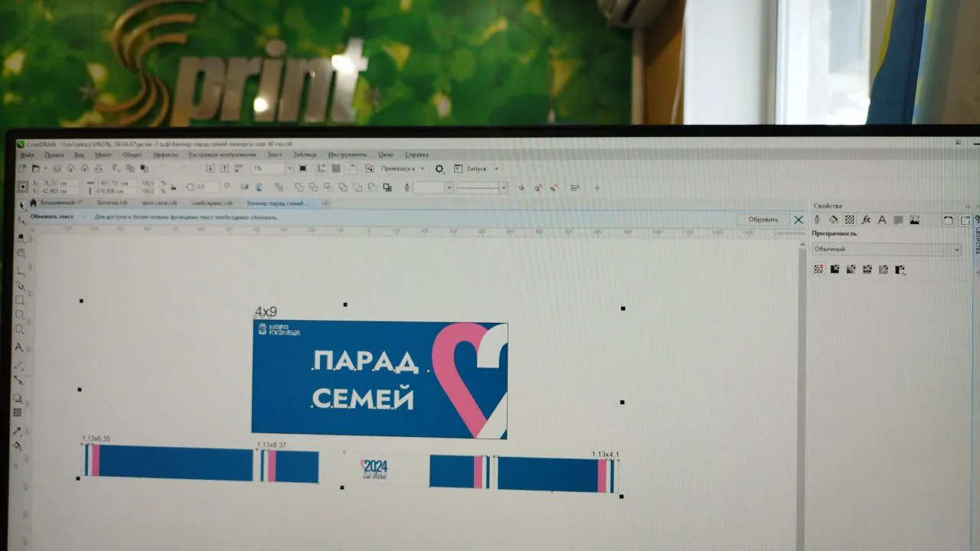Click the 'Обновить' button in the notification bar
Image resolution: width=980 pixels, height=551 pixels.
pyautogui.click(x=763, y=220)
